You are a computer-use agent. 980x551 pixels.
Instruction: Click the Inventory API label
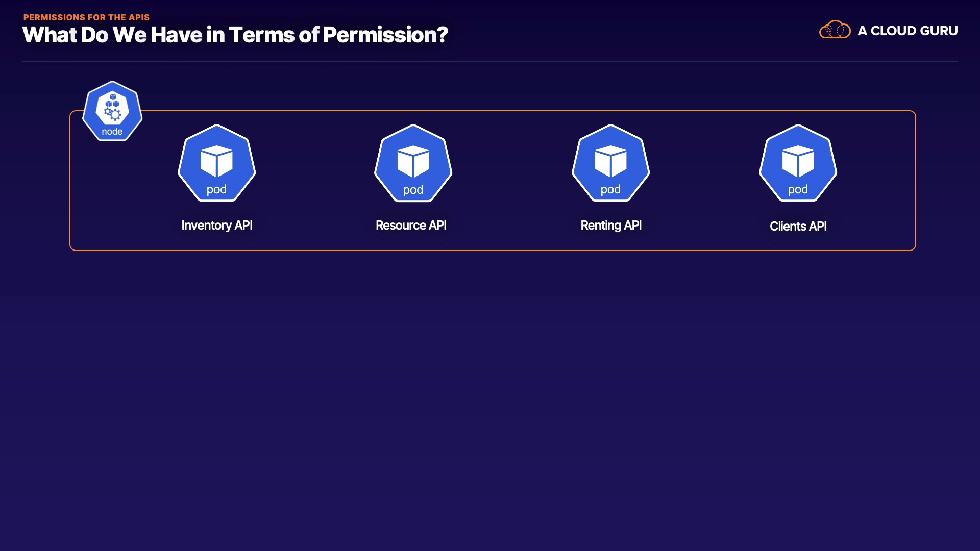point(217,226)
